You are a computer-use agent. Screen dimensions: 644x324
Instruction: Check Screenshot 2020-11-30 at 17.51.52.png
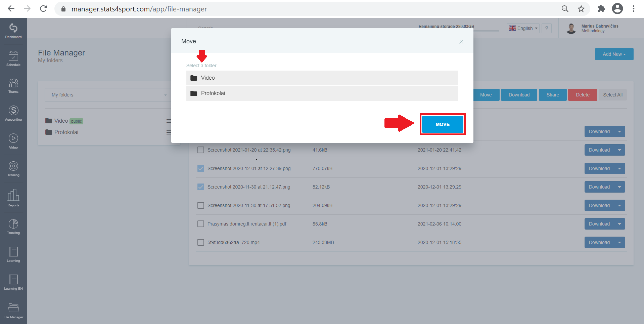(201, 205)
